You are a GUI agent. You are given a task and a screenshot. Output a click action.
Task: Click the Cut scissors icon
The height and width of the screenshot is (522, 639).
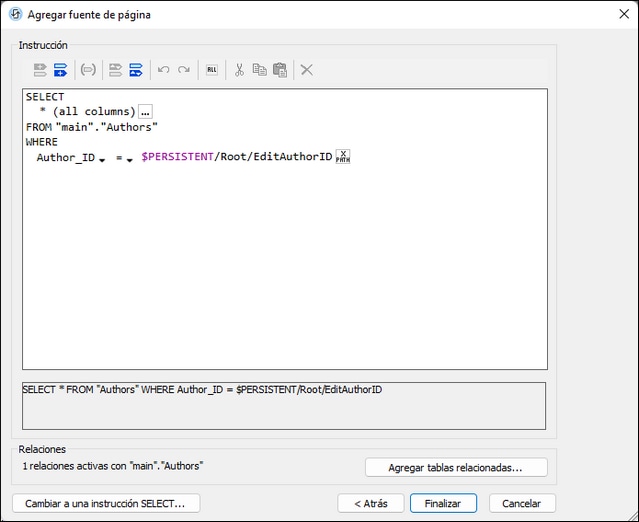pyautogui.click(x=239, y=70)
